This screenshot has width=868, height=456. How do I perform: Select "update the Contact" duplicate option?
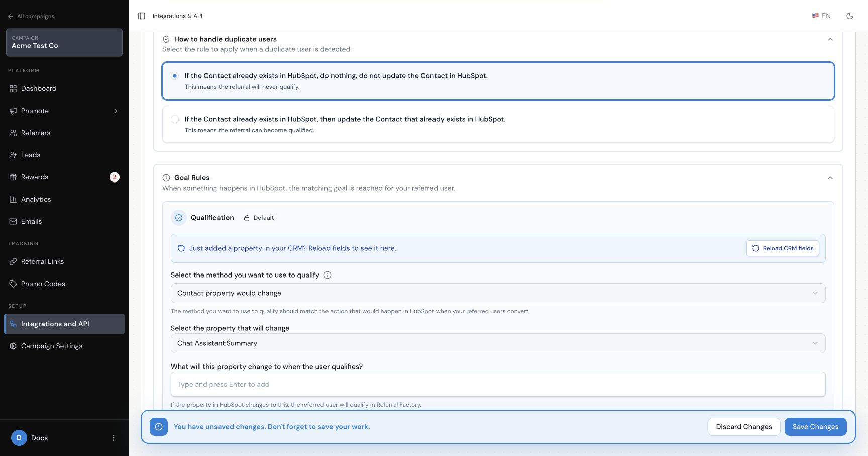click(x=498, y=124)
